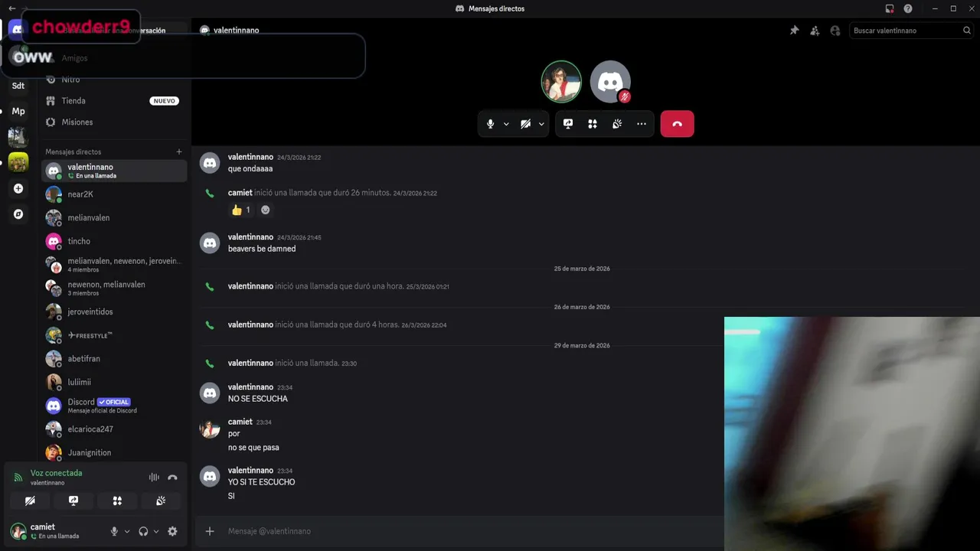Viewport: 980px width, 551px height.
Task: Disconnect from voice in bottom panel
Action: pos(172,478)
